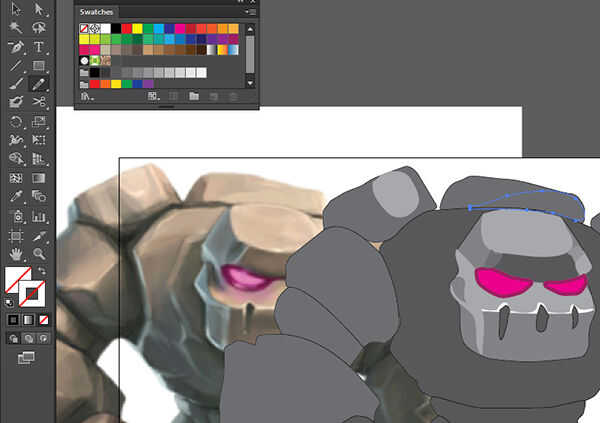Image resolution: width=600 pixels, height=423 pixels.
Task: Select the Grays color group folder
Action: click(84, 72)
